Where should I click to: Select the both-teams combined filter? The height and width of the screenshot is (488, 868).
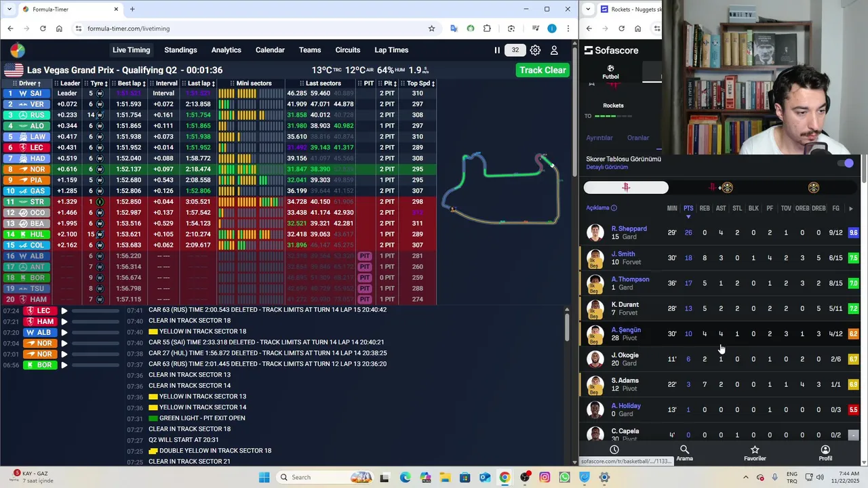click(x=719, y=188)
